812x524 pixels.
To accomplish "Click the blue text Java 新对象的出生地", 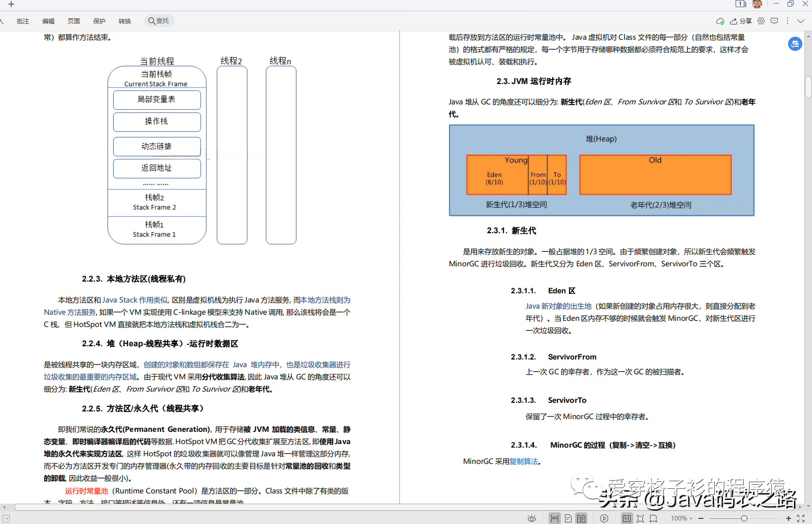I will tap(558, 306).
